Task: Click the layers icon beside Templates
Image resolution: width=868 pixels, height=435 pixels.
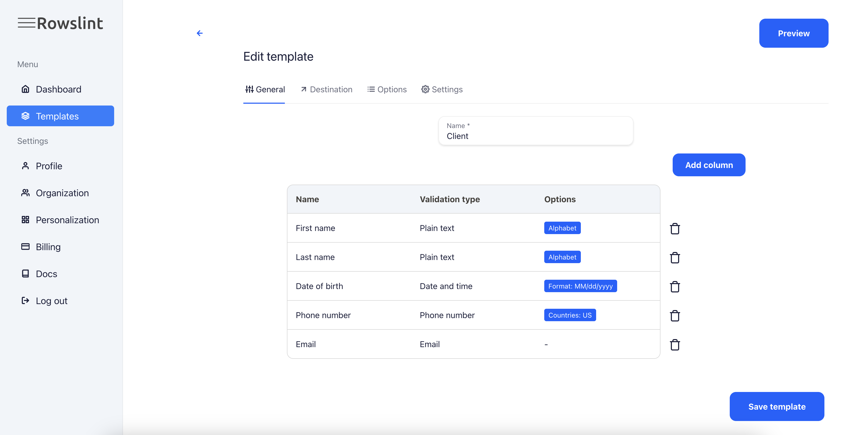Action: (25, 116)
